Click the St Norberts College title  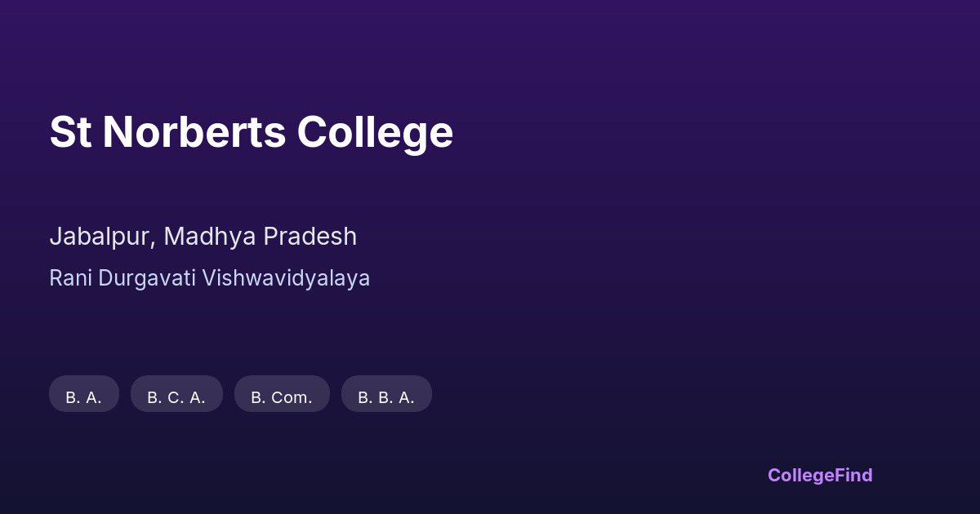pos(251,132)
